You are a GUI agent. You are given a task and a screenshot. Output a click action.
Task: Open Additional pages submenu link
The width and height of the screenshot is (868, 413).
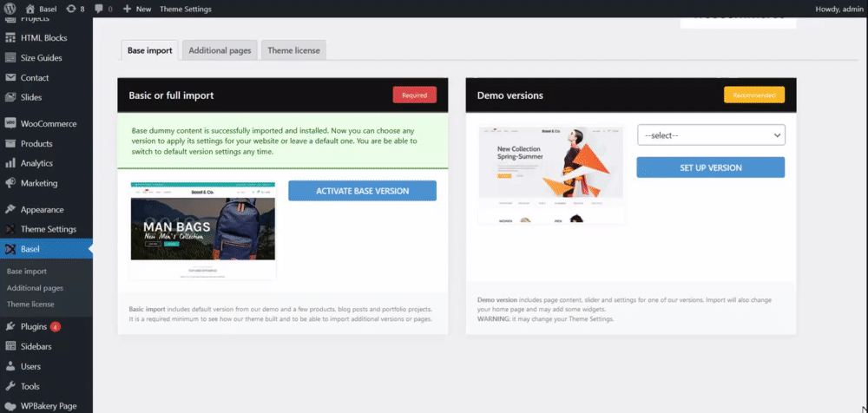(x=35, y=288)
